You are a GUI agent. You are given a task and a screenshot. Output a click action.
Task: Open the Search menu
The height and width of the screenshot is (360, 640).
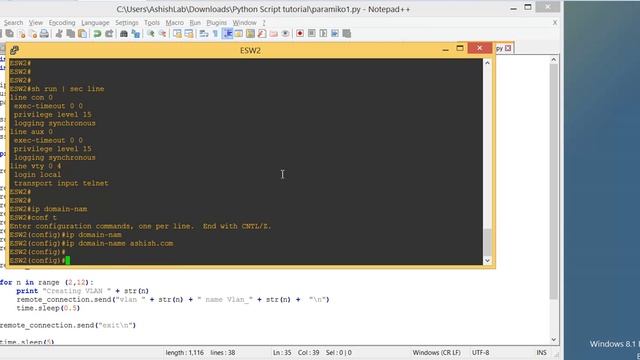coord(13,23)
